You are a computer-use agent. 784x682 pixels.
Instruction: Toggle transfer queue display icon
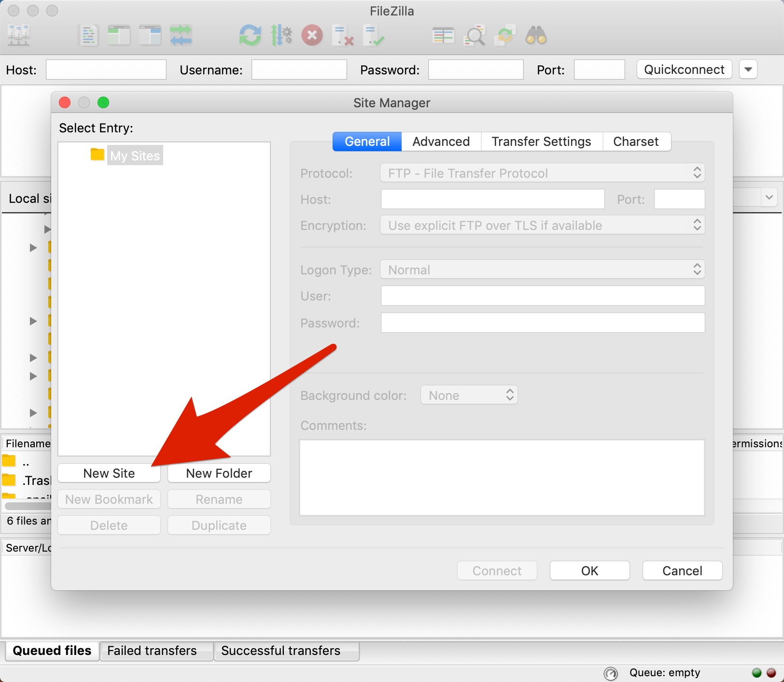pyautogui.click(x=181, y=35)
